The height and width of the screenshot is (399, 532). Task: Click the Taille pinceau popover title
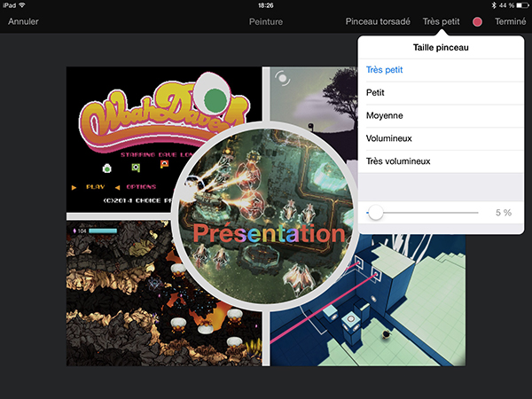tap(441, 48)
